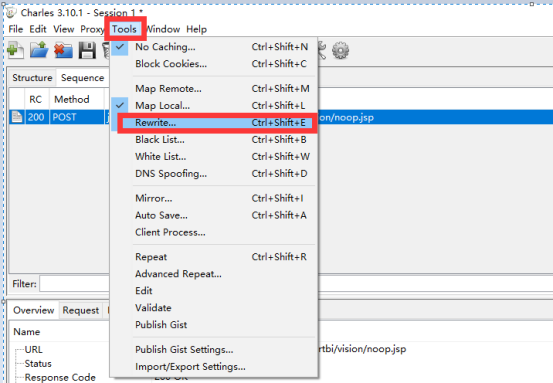Open the Help menu

click(x=196, y=29)
